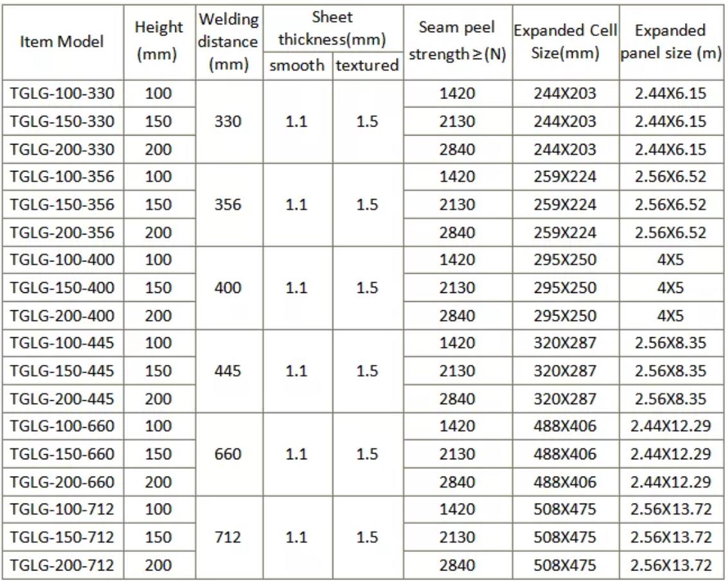The image size is (728, 582).
Task: Click the TGLG-150-712 row label
Action: click(x=62, y=538)
